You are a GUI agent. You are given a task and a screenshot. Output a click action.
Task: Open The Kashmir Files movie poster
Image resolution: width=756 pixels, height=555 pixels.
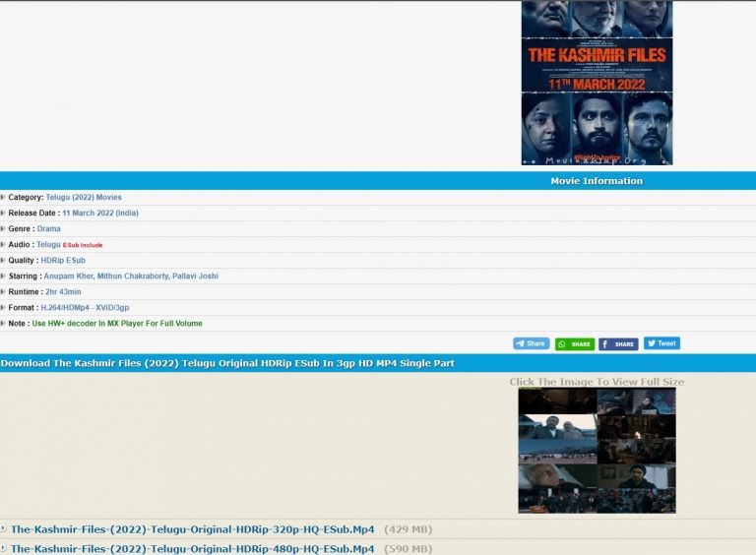(597, 83)
